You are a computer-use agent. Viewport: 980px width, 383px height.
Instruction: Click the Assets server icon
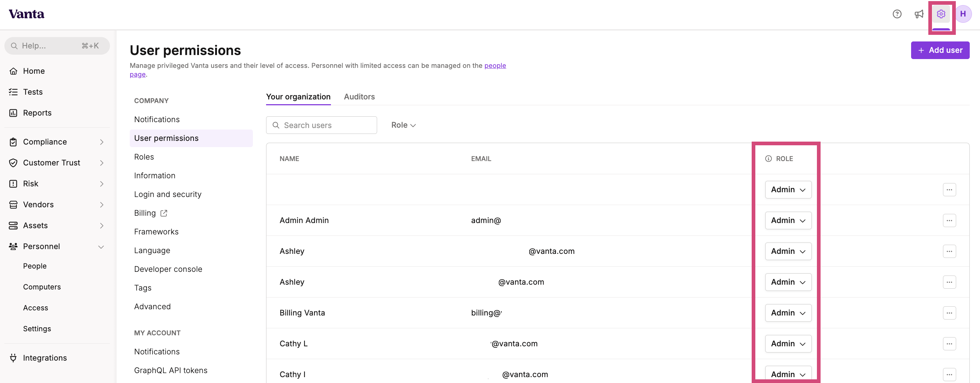[13, 226]
